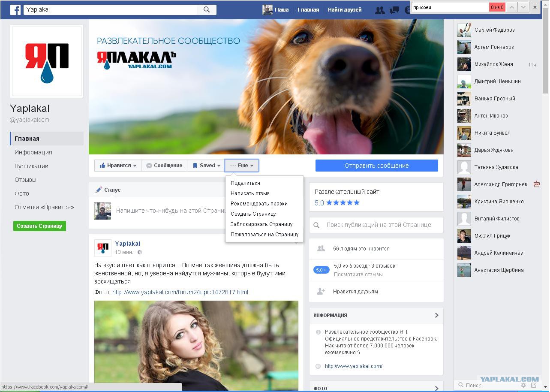Screen dimensions: 550x392
Task: Click the 5,0 rating badge
Action: point(321,270)
